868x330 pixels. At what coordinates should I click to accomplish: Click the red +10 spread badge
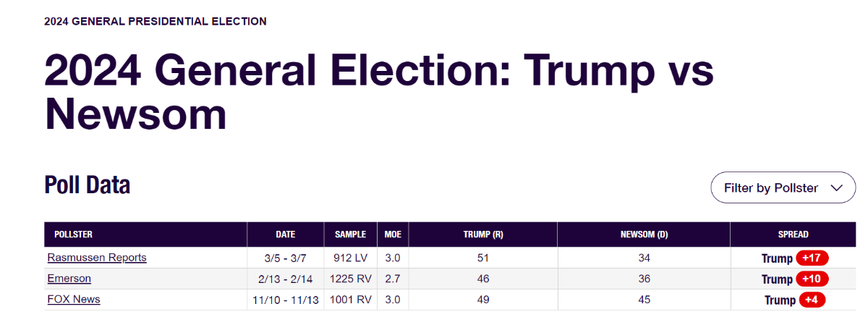coord(812,279)
